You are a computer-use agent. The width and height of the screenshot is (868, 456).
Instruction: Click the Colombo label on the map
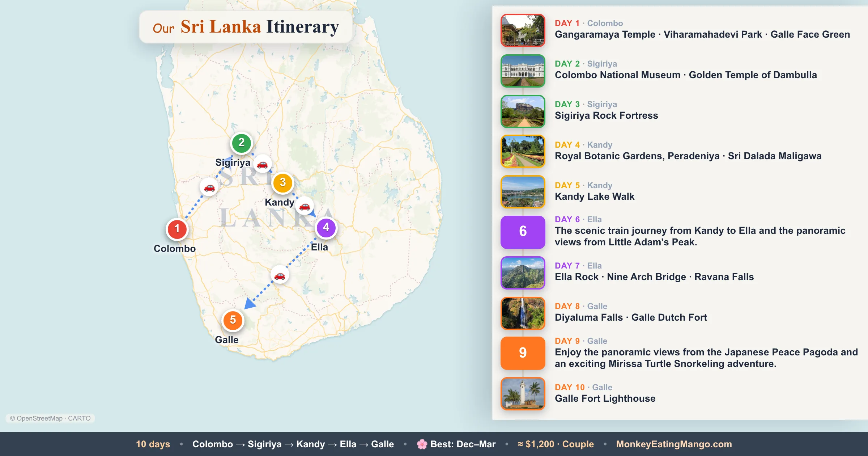[x=175, y=249]
